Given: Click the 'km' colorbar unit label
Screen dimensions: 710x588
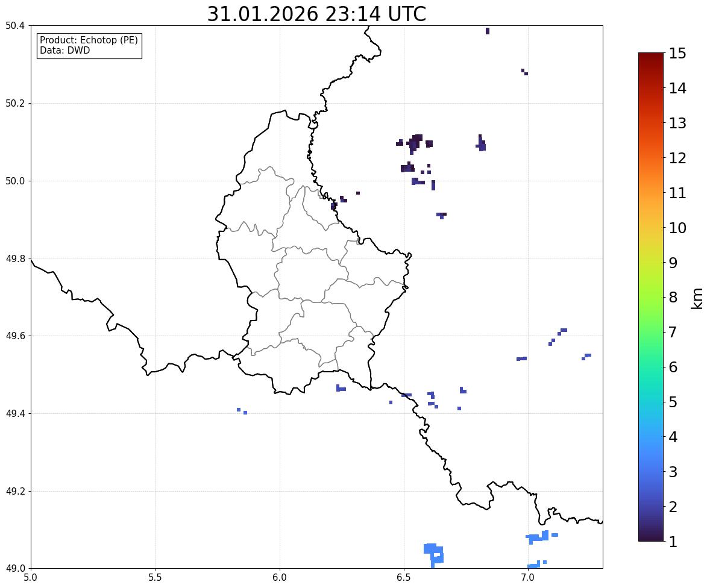Looking at the screenshot, I should click(697, 298).
